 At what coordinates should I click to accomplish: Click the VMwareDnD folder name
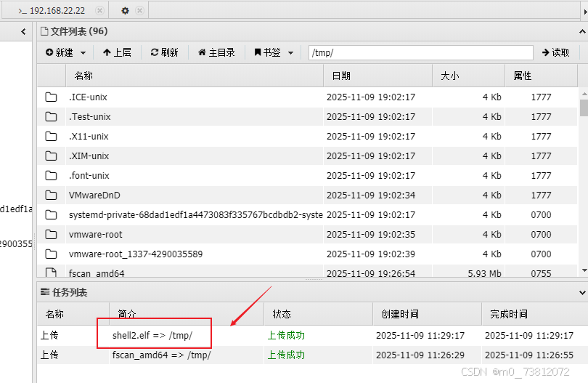point(94,195)
